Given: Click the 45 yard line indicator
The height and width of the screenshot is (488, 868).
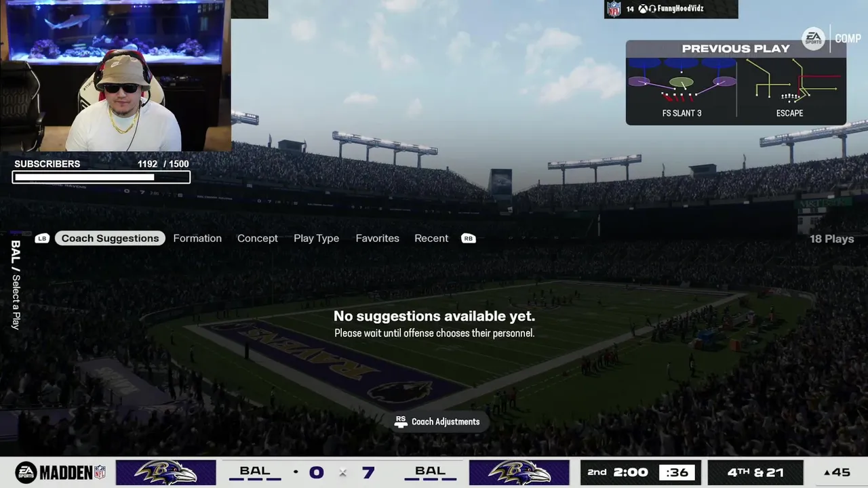Looking at the screenshot, I should (x=837, y=472).
